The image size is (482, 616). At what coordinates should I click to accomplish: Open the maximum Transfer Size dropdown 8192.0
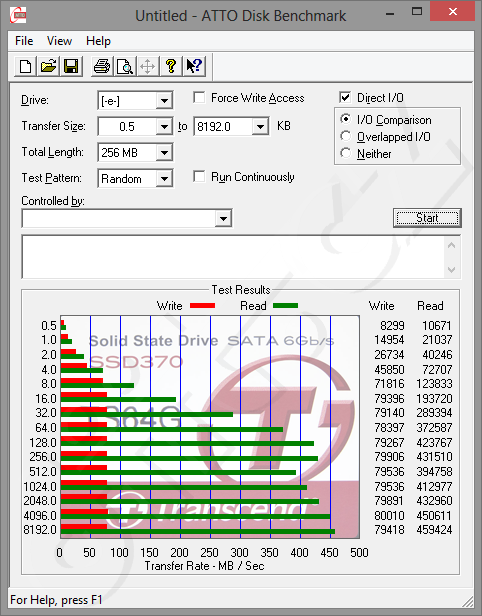pos(260,126)
